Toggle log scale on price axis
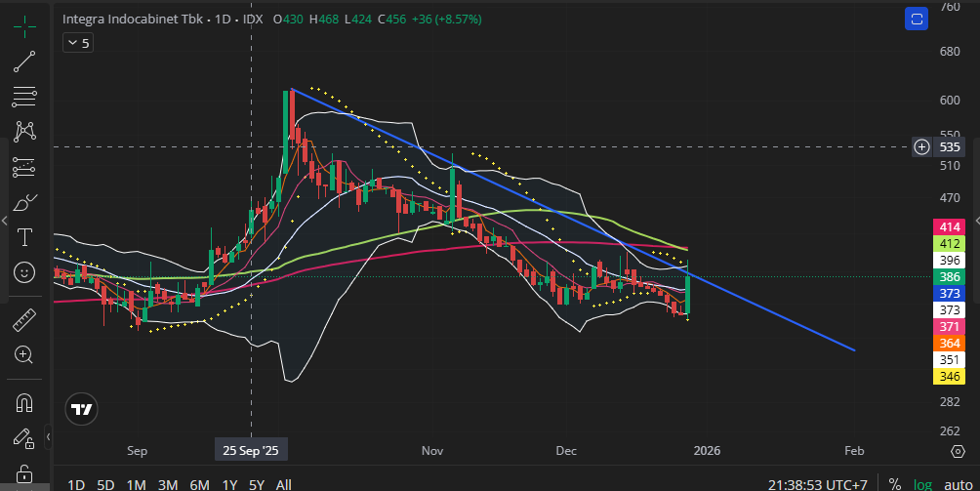This screenshot has height=491, width=980. click(922, 483)
